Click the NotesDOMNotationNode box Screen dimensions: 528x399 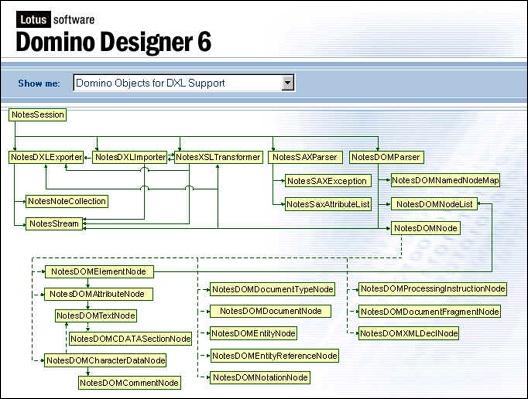260,378
